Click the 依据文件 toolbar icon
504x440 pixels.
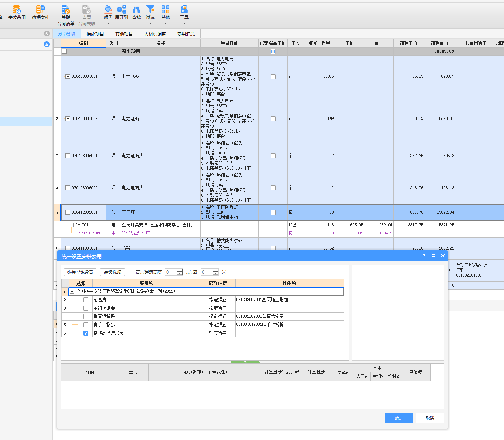[x=41, y=13]
